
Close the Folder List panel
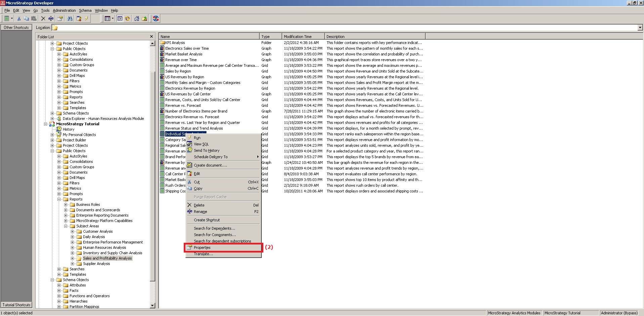click(x=152, y=37)
